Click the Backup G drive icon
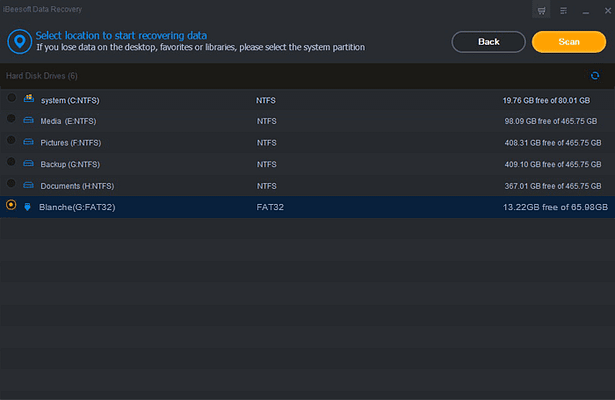Viewport: 615px width, 400px height. (x=28, y=163)
